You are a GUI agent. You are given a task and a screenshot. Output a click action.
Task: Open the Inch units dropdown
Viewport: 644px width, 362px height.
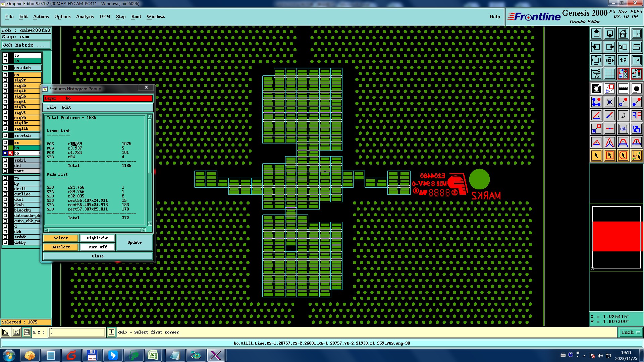click(631, 332)
